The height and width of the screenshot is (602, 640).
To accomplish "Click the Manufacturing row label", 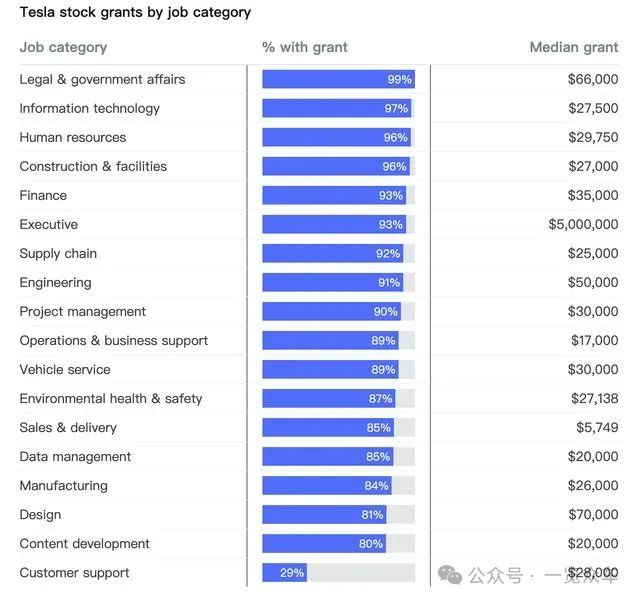I will point(63,485).
